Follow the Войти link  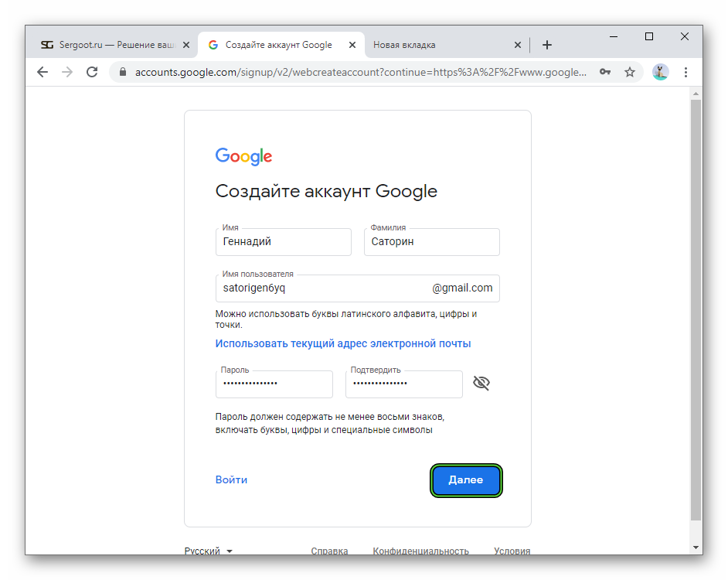[x=231, y=479]
